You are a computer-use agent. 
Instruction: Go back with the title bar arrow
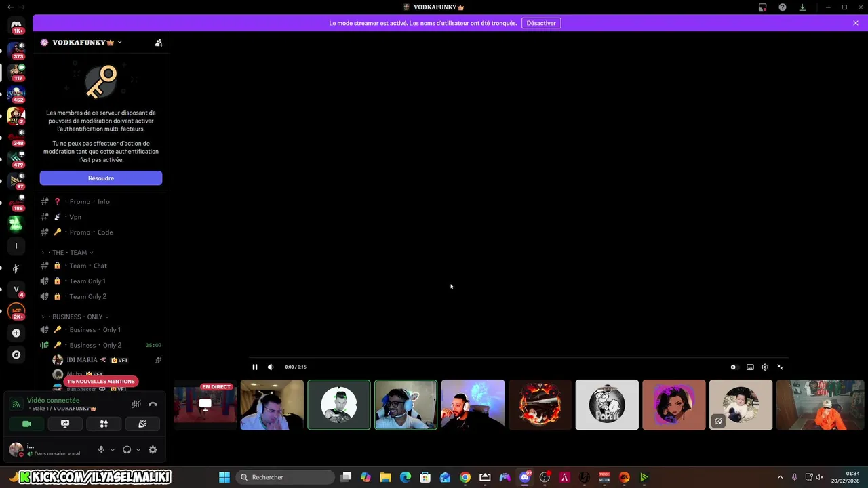click(x=10, y=7)
